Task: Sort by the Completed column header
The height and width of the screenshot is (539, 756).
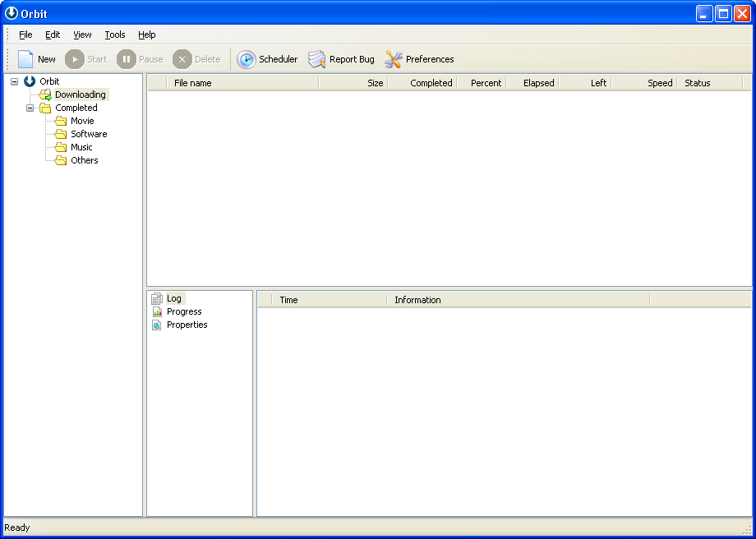Action: click(x=422, y=83)
